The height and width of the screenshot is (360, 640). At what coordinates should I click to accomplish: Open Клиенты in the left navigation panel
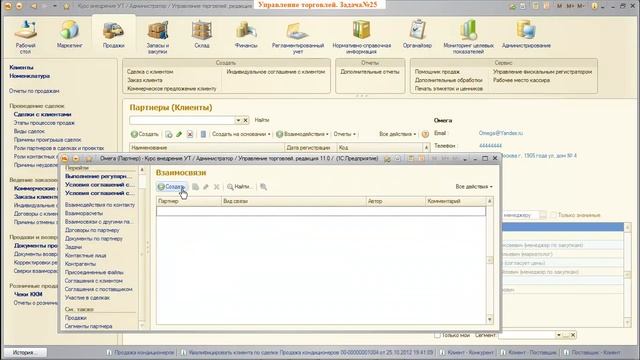coord(21,67)
